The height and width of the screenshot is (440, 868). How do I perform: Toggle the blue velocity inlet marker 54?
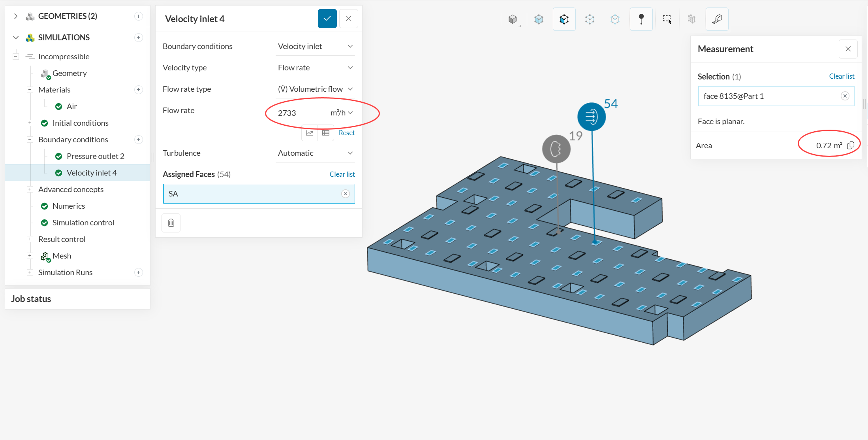(591, 117)
